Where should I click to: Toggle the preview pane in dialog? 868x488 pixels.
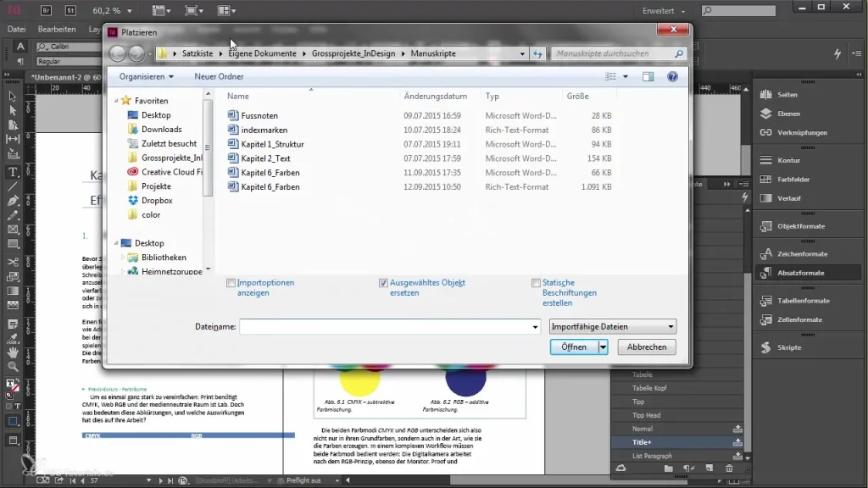(x=648, y=77)
